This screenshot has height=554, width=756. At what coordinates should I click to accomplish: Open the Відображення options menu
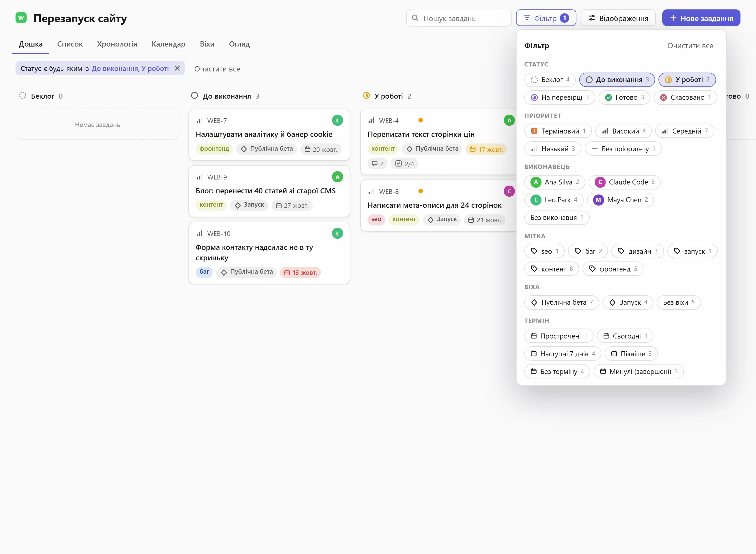click(618, 18)
